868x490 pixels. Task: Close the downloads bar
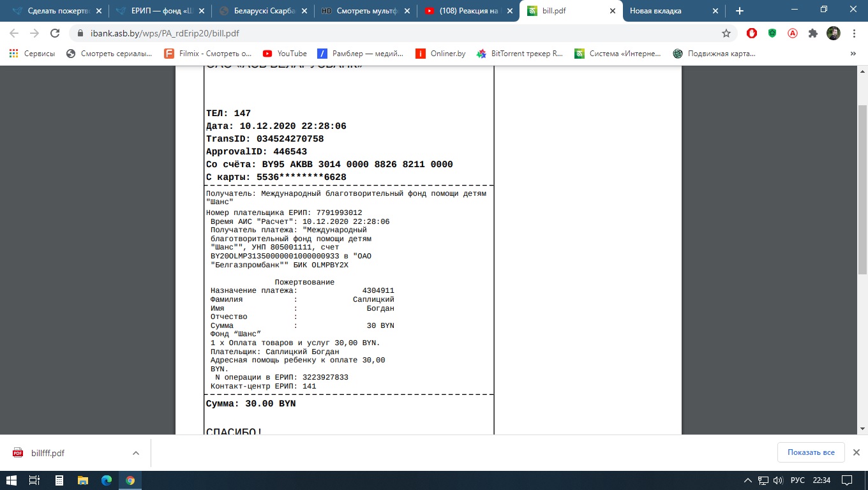(x=857, y=452)
